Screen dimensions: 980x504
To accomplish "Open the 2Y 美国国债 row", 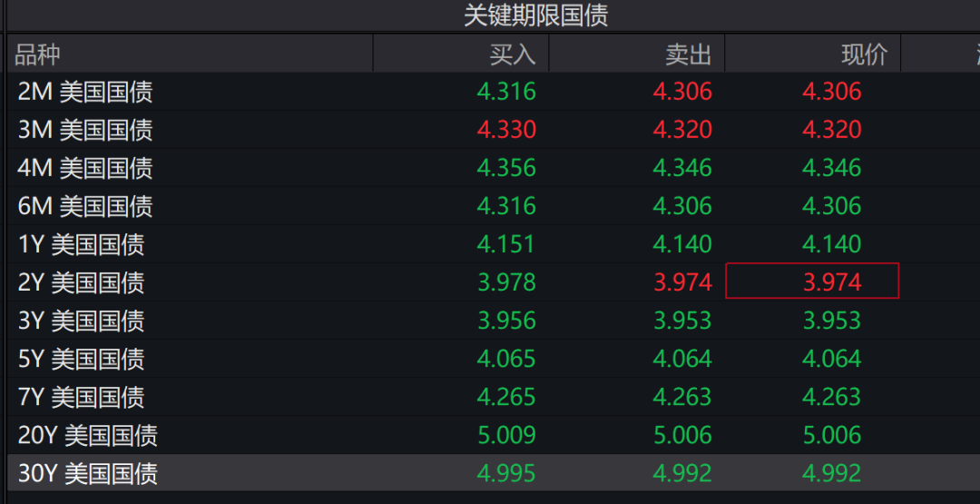I will pos(81,282).
